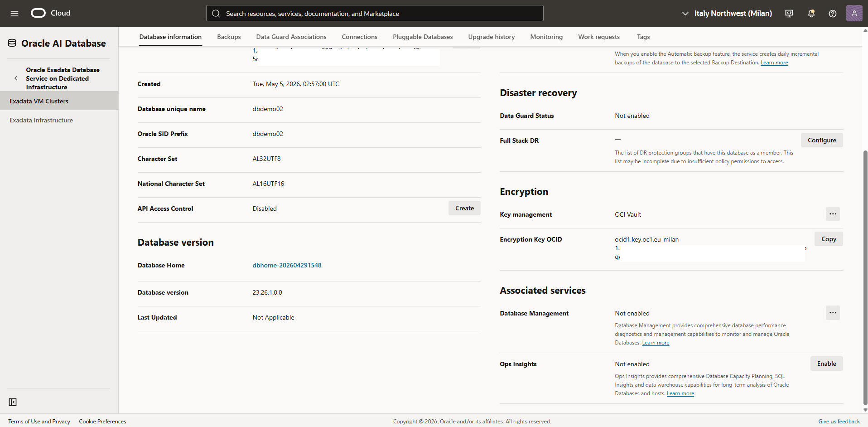View the Upgrade history tab
Image resolution: width=868 pixels, height=427 pixels.
point(491,37)
